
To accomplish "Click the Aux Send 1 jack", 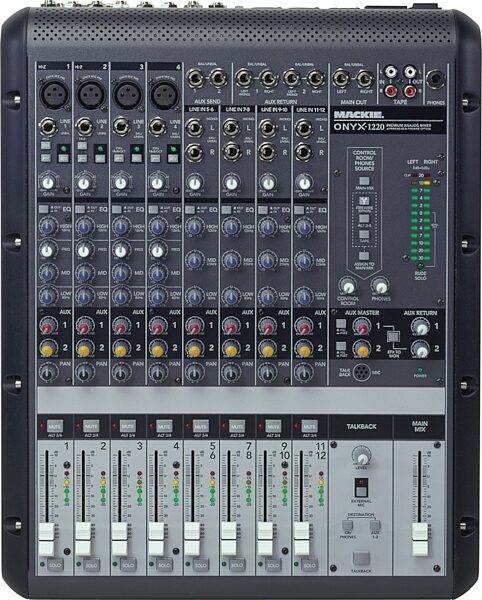I will (x=195, y=78).
